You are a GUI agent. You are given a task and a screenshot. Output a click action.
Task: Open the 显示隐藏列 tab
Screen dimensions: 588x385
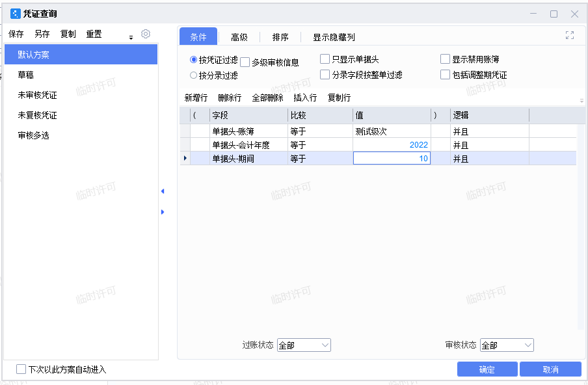coord(334,37)
